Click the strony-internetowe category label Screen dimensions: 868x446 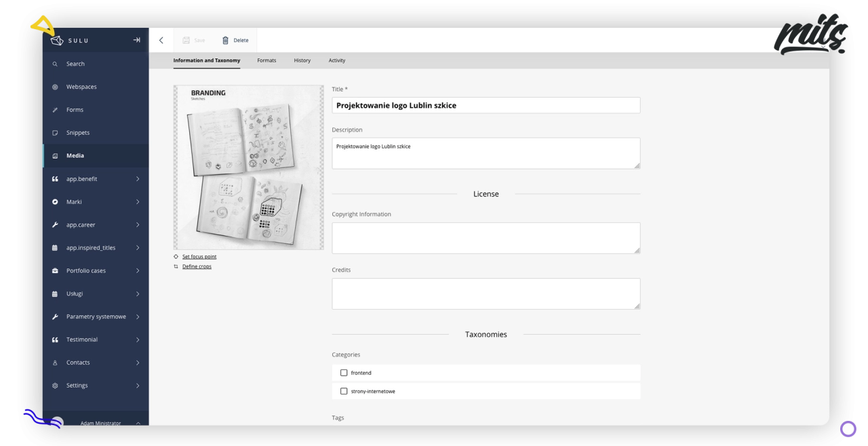click(x=373, y=391)
